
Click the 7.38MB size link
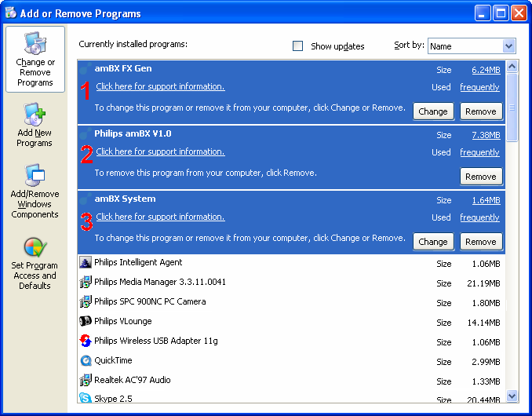[486, 135]
